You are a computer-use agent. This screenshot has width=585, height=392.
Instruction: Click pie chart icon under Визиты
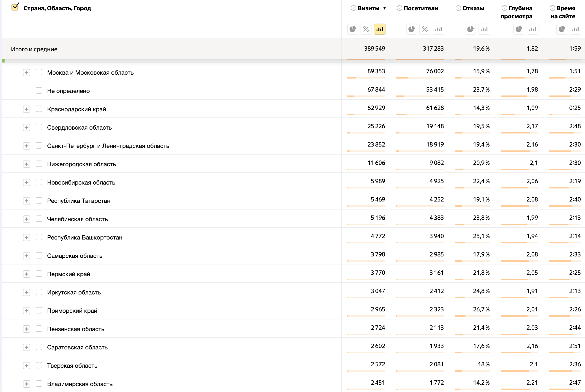click(353, 29)
